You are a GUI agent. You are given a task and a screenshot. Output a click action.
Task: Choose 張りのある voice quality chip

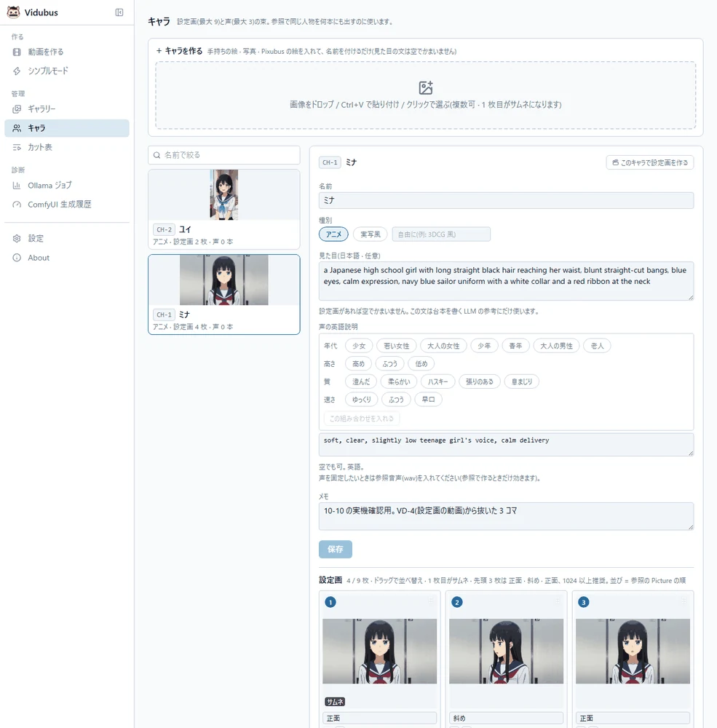(x=480, y=381)
